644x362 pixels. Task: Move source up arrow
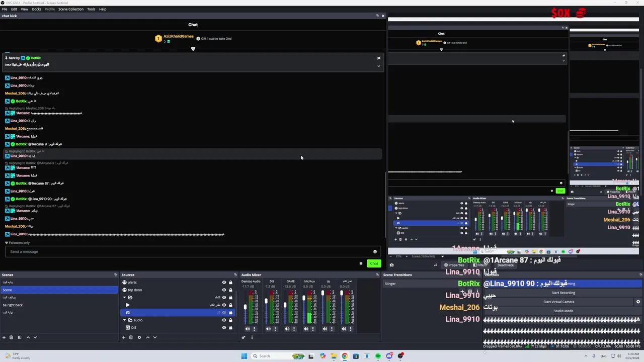pos(147,337)
